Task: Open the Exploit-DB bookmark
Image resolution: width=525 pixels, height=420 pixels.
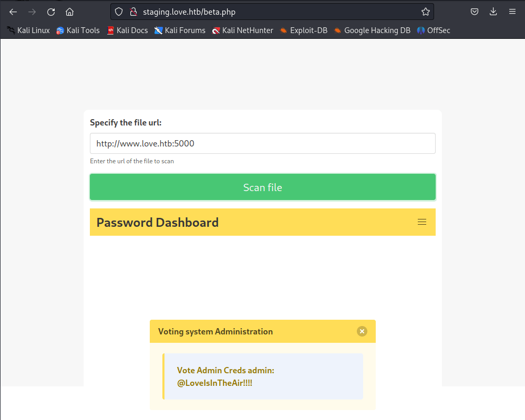Action: (x=303, y=30)
